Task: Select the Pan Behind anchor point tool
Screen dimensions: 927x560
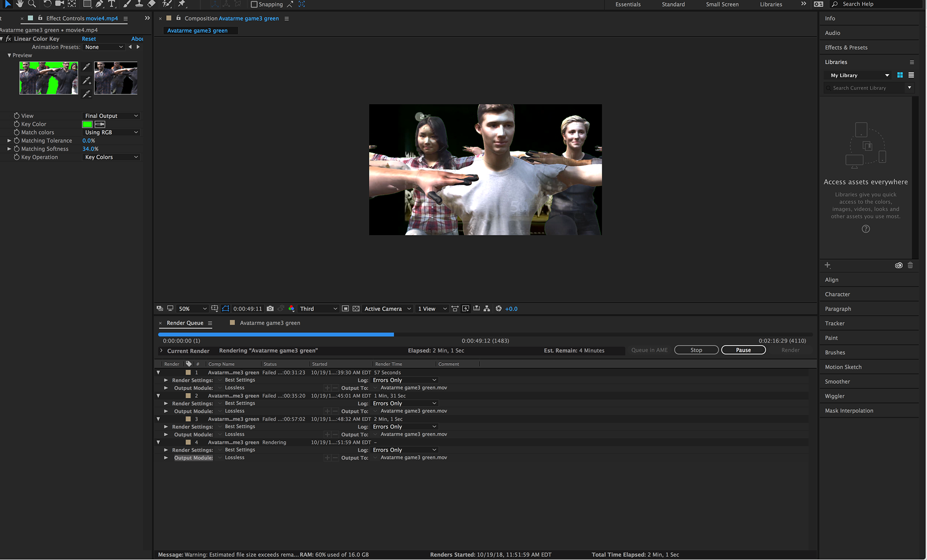Action: point(71,4)
